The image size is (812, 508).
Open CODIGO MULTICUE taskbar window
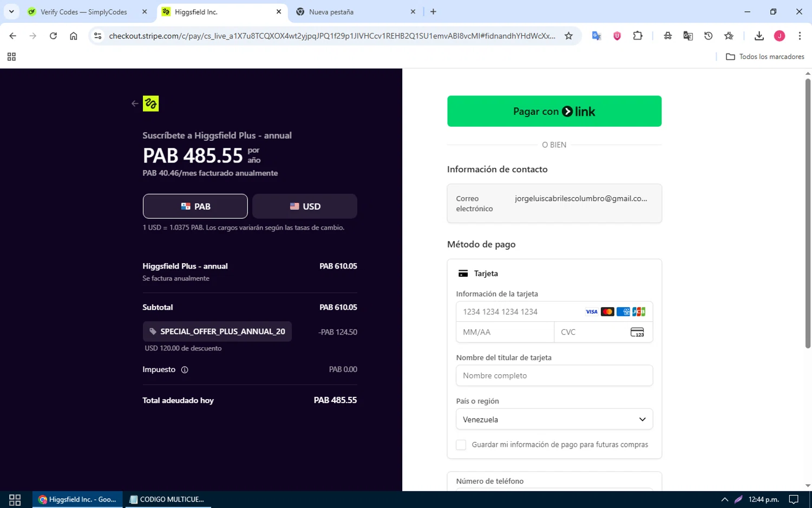(x=168, y=499)
